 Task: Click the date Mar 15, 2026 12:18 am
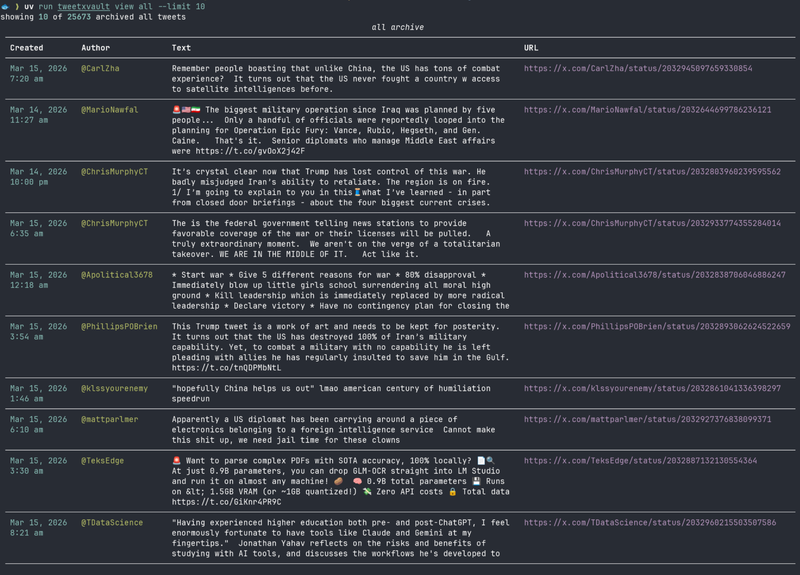(x=38, y=280)
